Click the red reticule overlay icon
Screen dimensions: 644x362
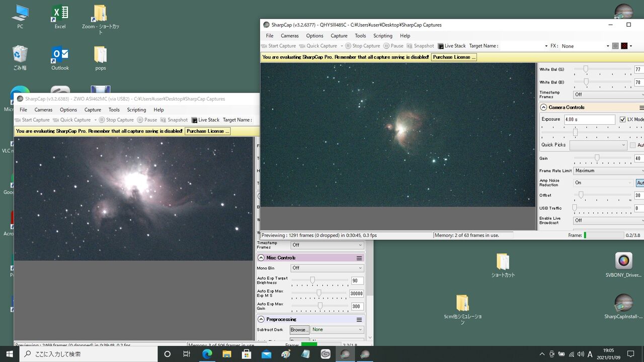pos(624,46)
